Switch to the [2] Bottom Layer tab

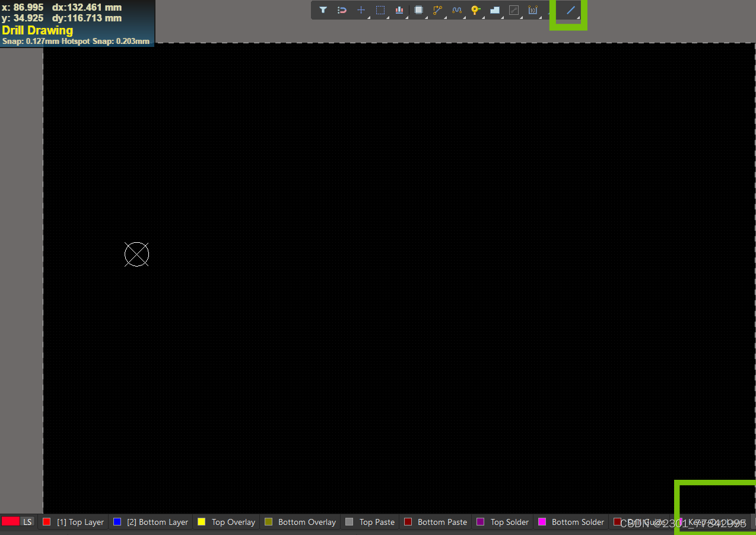(x=151, y=522)
